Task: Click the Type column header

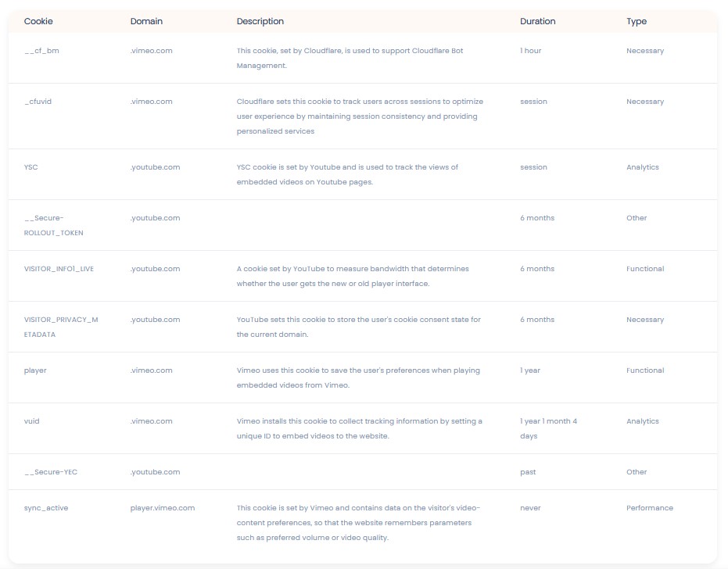Action: coord(637,21)
